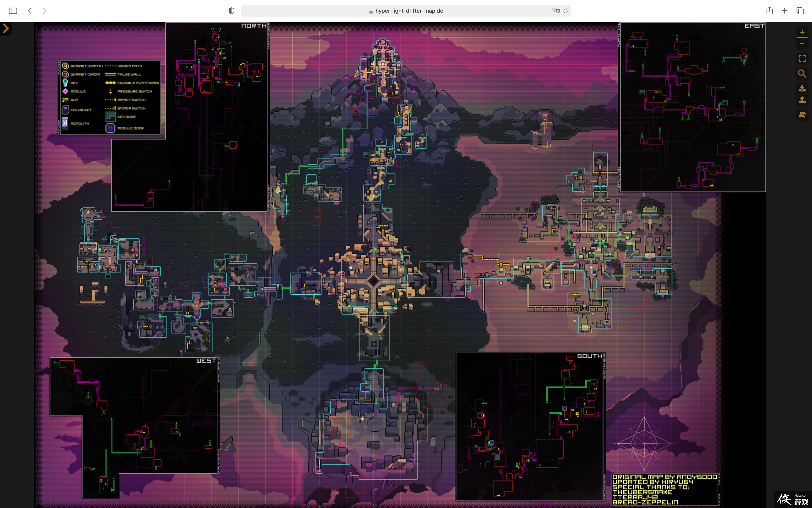Go forward to next page
Viewport: 812px width, 508px height.
point(45,11)
